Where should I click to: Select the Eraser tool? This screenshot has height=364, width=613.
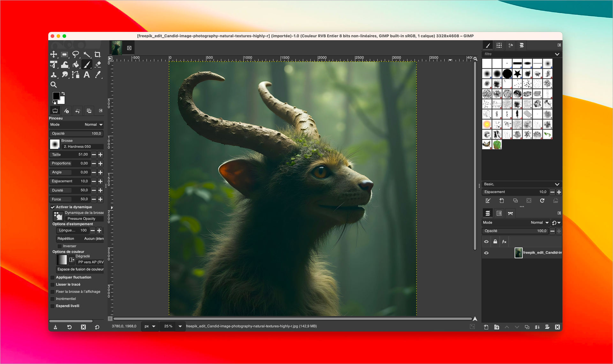[x=98, y=64]
